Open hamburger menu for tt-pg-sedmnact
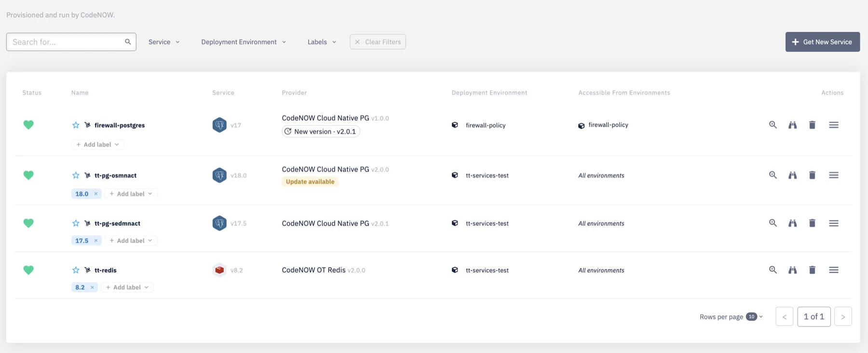The image size is (868, 353). point(834,223)
